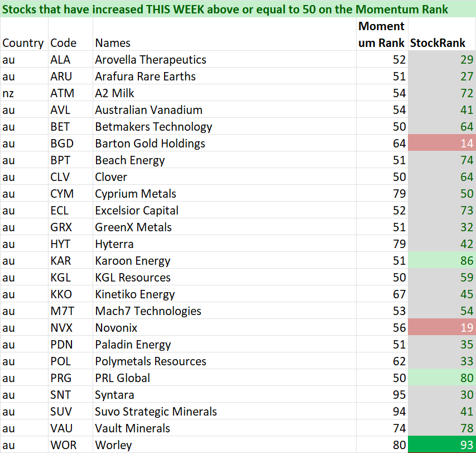The image size is (476, 453).
Task: Click the WOR code cell
Action: click(x=70, y=445)
